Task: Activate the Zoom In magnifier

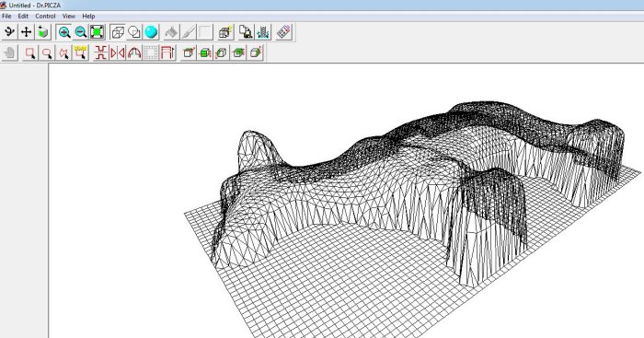Action: click(63, 32)
